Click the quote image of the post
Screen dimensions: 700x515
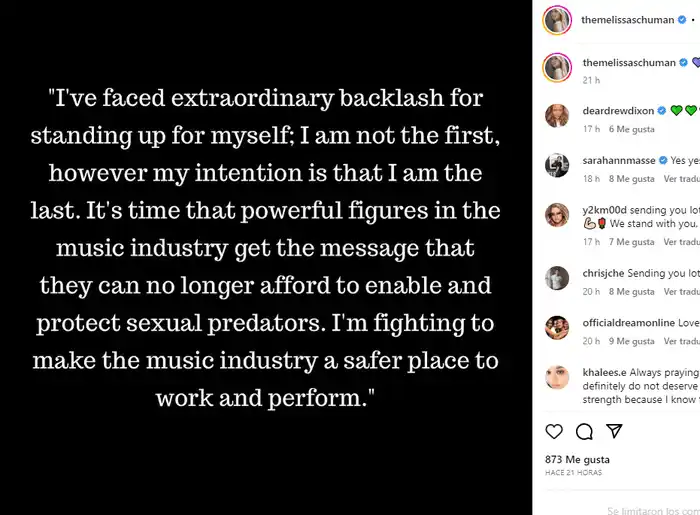[266, 248]
